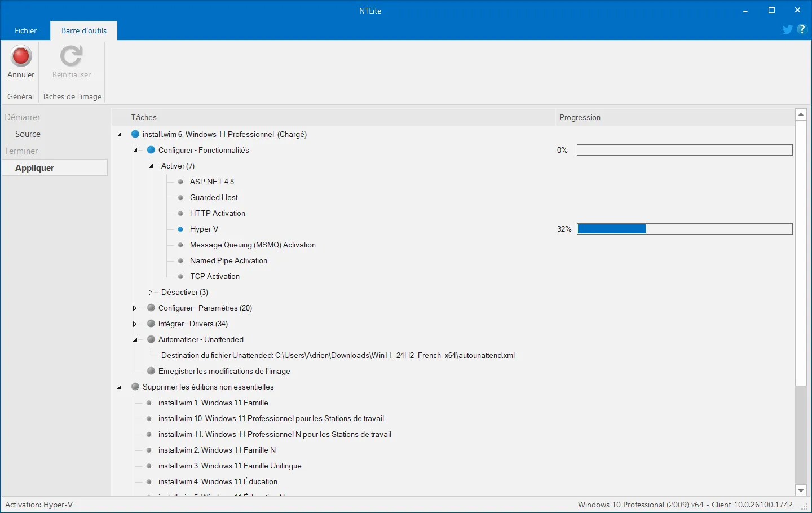Click gray dot beside Intégrer - Drivers (34)
The width and height of the screenshot is (812, 513).
tap(151, 324)
